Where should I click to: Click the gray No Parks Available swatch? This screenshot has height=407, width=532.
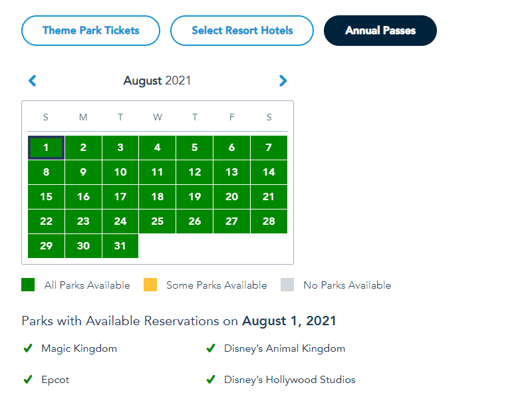287,285
